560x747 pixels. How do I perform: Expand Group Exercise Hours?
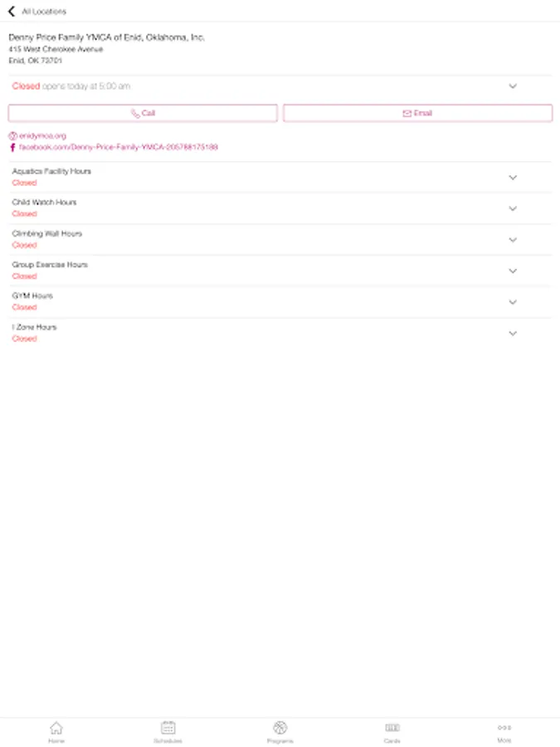coord(513,271)
